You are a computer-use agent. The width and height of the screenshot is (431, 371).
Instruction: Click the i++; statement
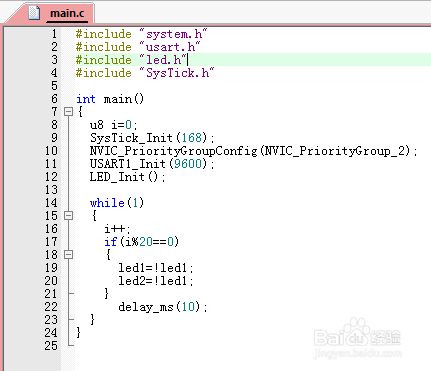point(117,229)
